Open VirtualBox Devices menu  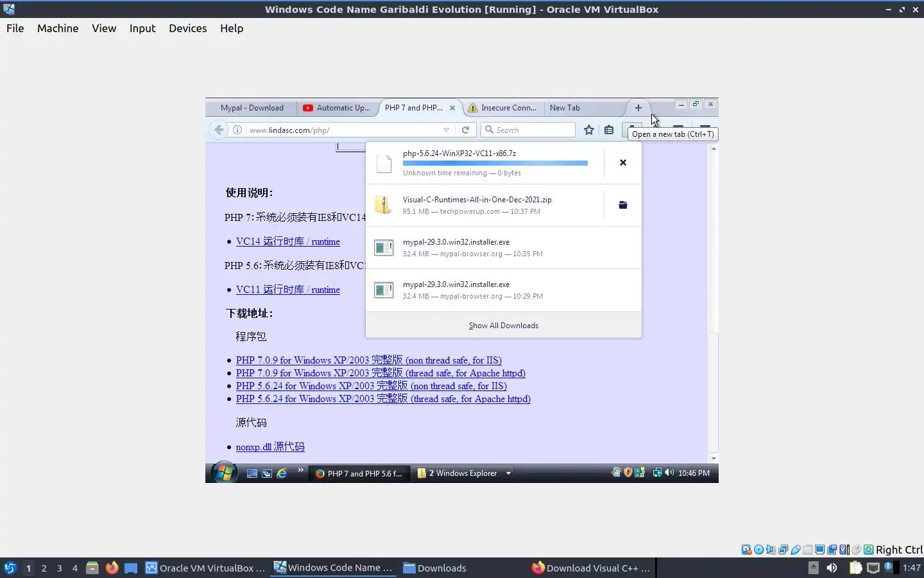click(x=187, y=28)
